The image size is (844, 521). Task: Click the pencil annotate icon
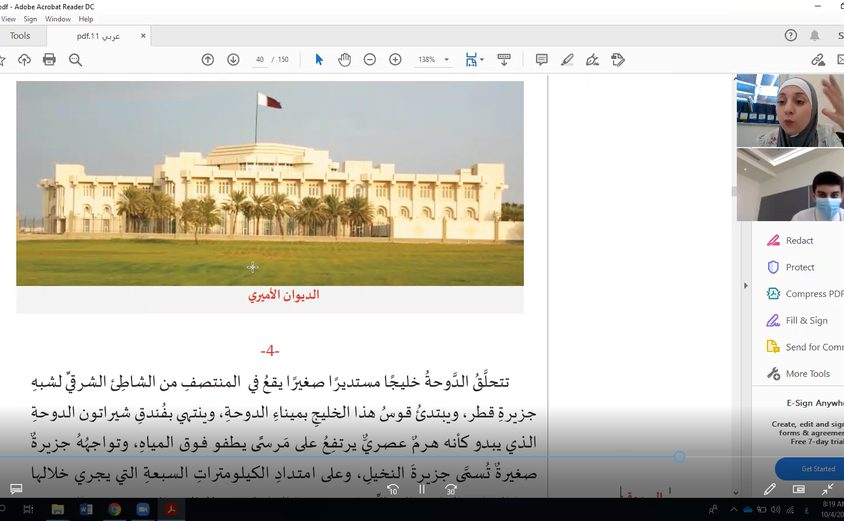point(770,489)
